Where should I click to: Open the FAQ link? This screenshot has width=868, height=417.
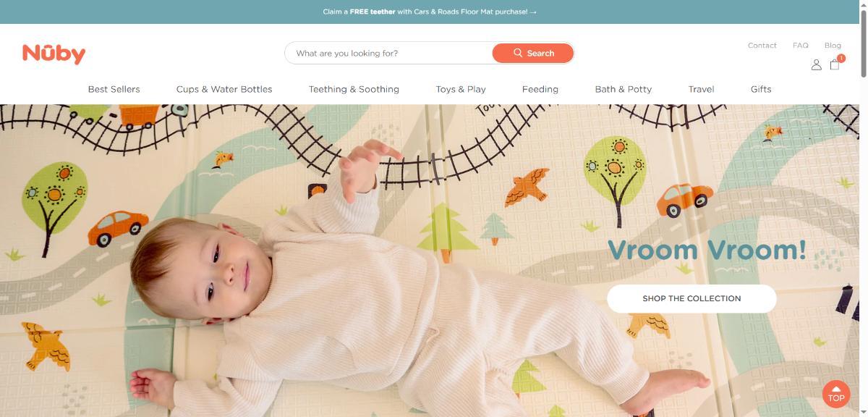click(x=801, y=45)
